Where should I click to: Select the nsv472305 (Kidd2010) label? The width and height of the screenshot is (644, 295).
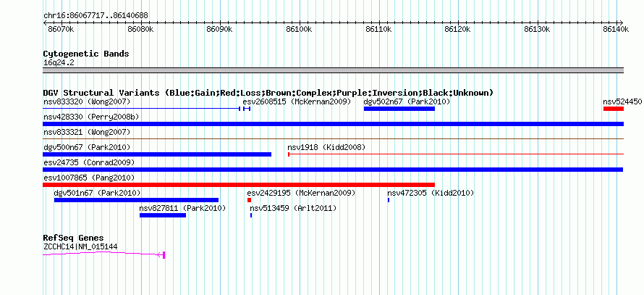(431, 193)
